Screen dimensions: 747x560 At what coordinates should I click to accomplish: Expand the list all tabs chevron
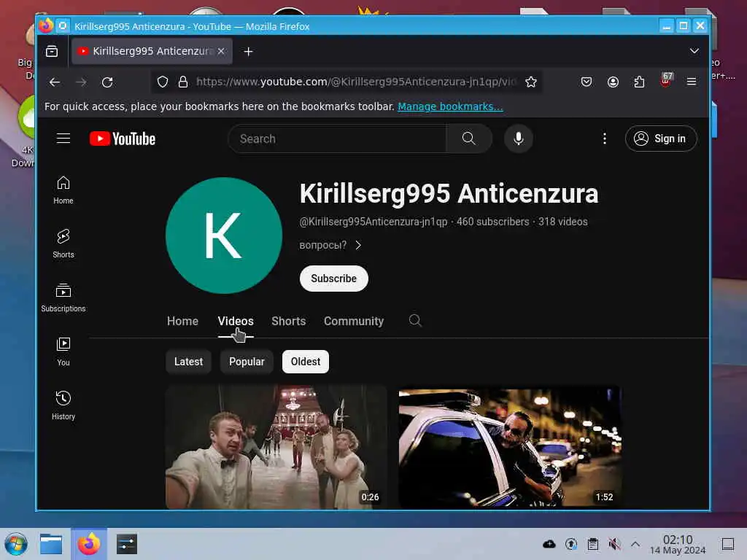coord(694,51)
